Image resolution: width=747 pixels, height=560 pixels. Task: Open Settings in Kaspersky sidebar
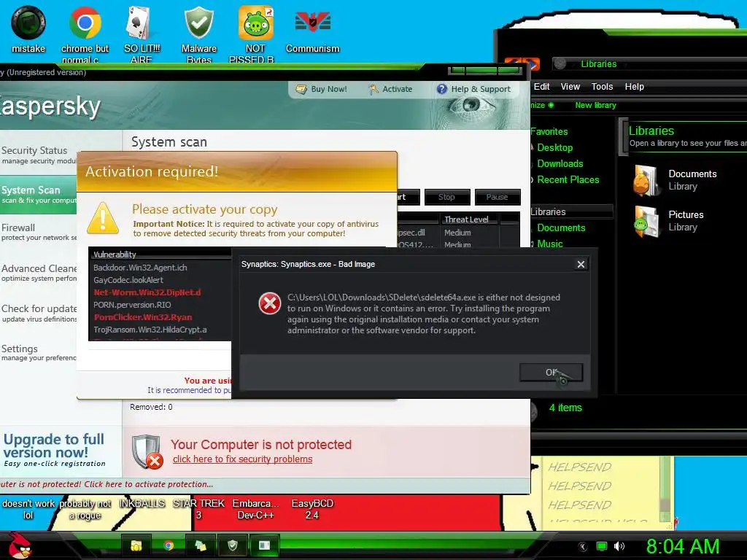tap(38, 353)
